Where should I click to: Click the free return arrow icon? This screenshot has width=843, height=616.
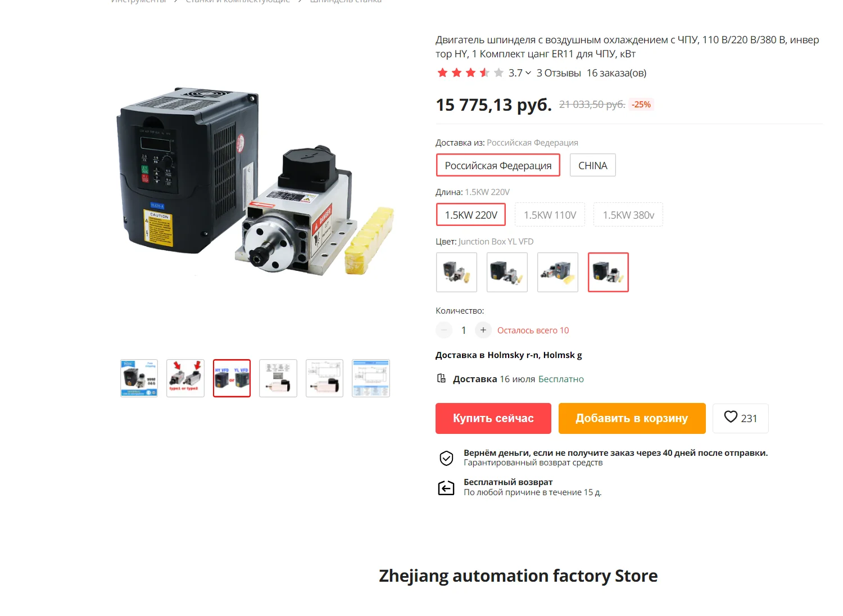446,487
